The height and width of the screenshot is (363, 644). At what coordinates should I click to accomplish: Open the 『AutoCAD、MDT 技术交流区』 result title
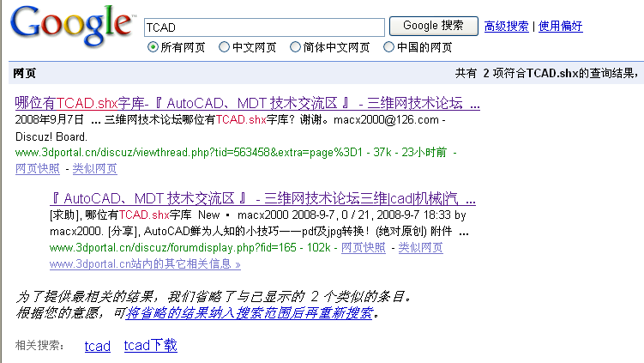pyautogui.click(x=262, y=198)
